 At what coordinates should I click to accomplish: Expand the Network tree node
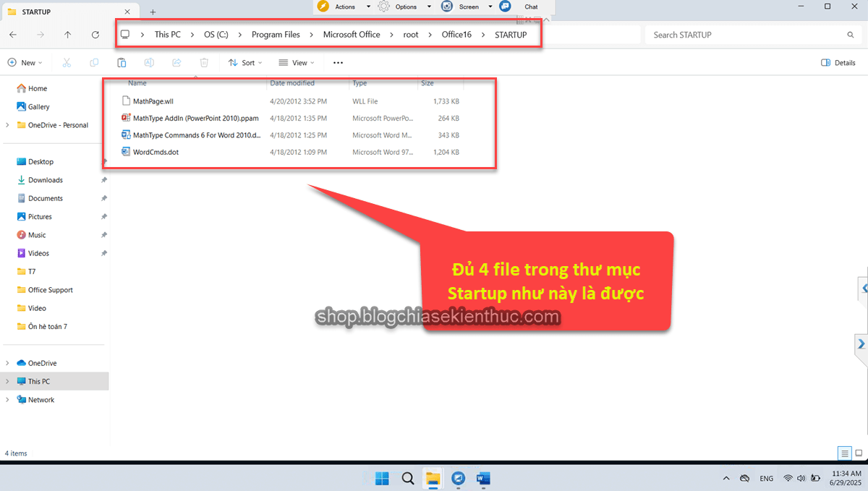click(7, 400)
